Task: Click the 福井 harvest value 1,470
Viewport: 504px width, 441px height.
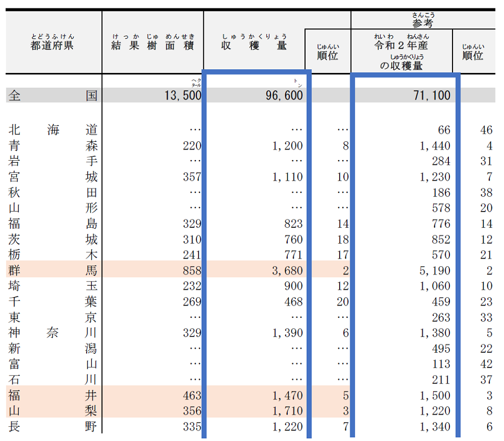Action: (x=287, y=395)
